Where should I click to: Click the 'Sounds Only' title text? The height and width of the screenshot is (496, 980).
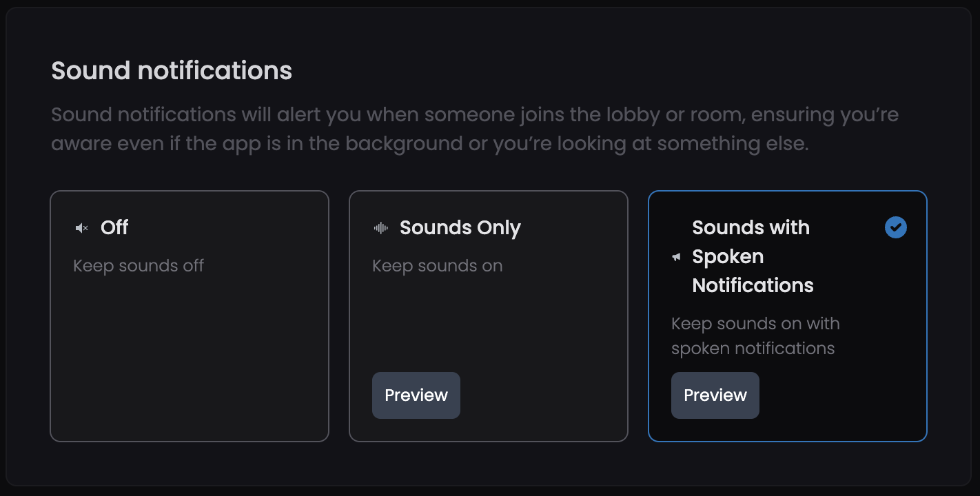460,228
